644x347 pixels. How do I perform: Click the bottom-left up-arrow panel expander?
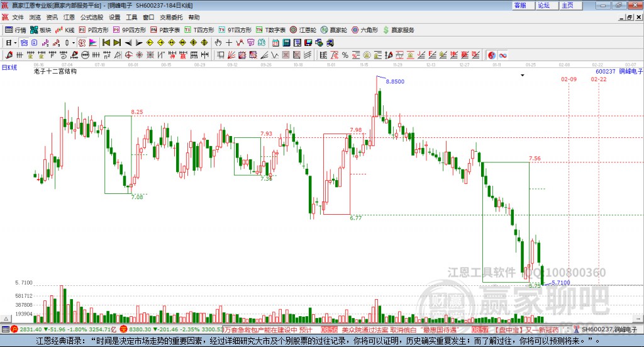6,318
